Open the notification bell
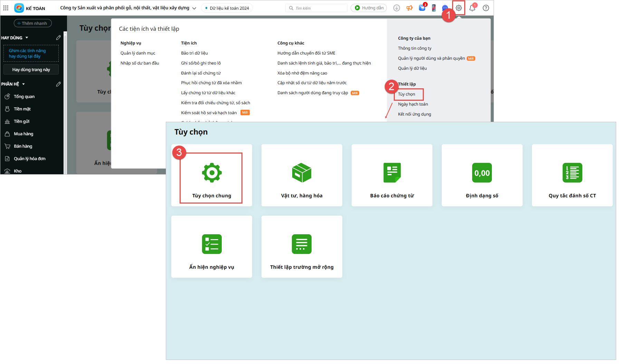 tap(472, 8)
